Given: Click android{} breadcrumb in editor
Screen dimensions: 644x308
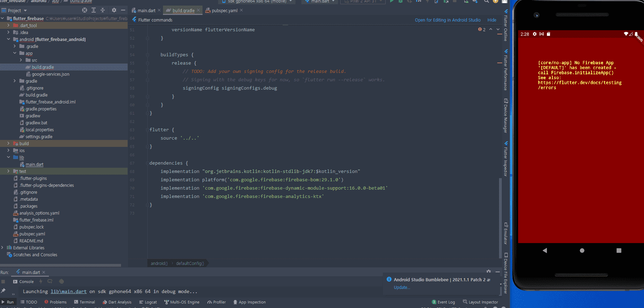Looking at the screenshot, I should coord(159,263).
